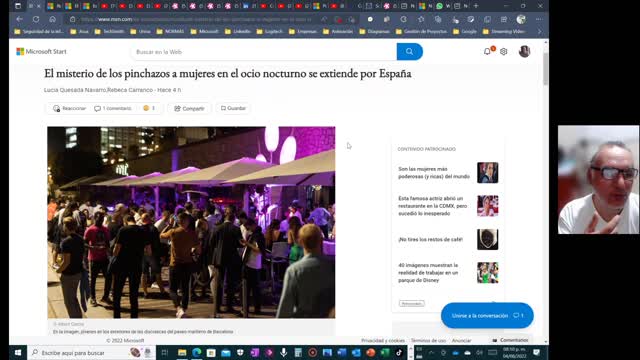Viewport: 640px width, 360px height.
Task: Open the microphone app in the taskbar
Action: coord(283,352)
